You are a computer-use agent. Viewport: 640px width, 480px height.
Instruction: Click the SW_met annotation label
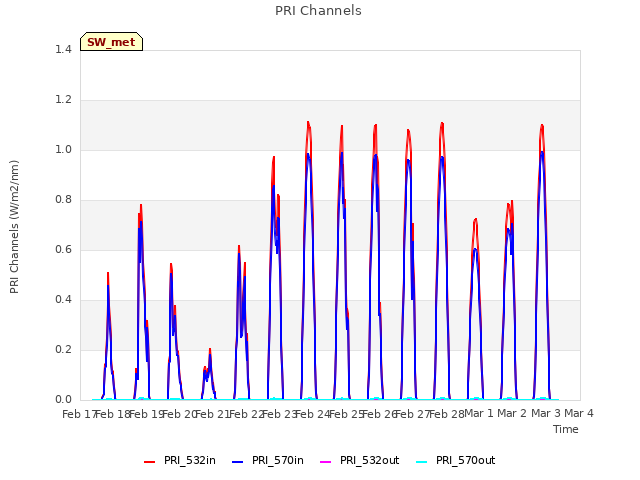point(111,42)
